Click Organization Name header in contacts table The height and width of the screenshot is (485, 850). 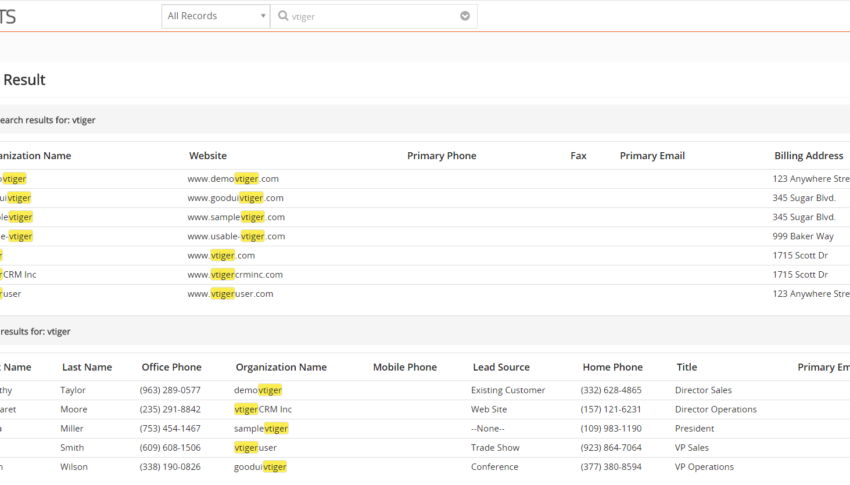coord(281,367)
